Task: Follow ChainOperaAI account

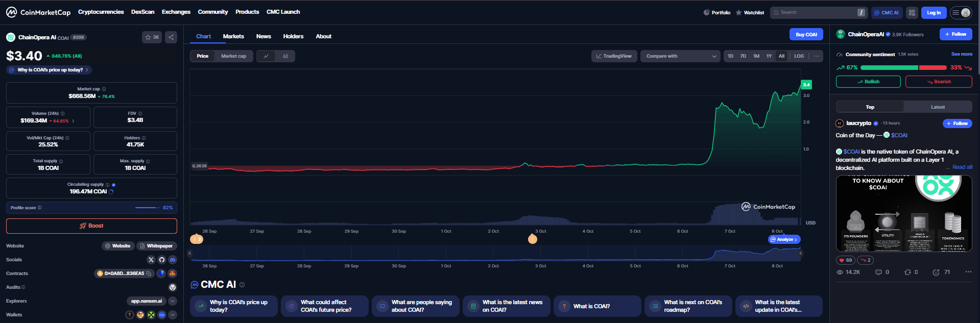Action: (955, 34)
